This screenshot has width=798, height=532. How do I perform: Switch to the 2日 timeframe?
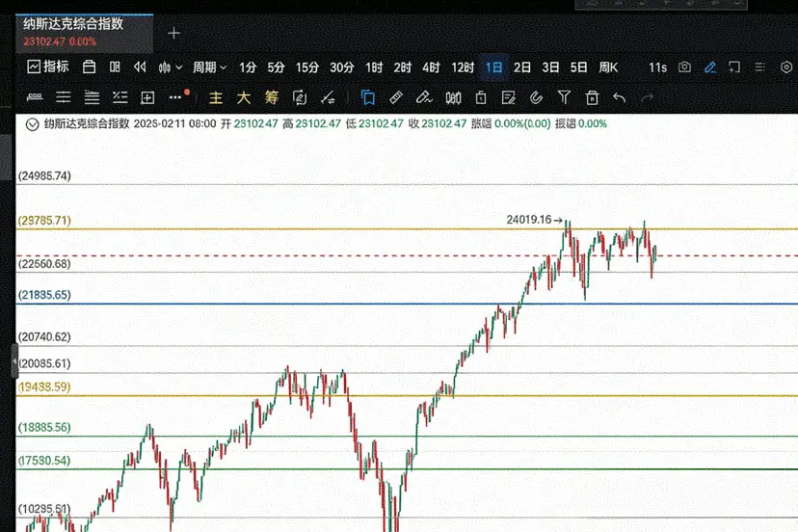(521, 67)
